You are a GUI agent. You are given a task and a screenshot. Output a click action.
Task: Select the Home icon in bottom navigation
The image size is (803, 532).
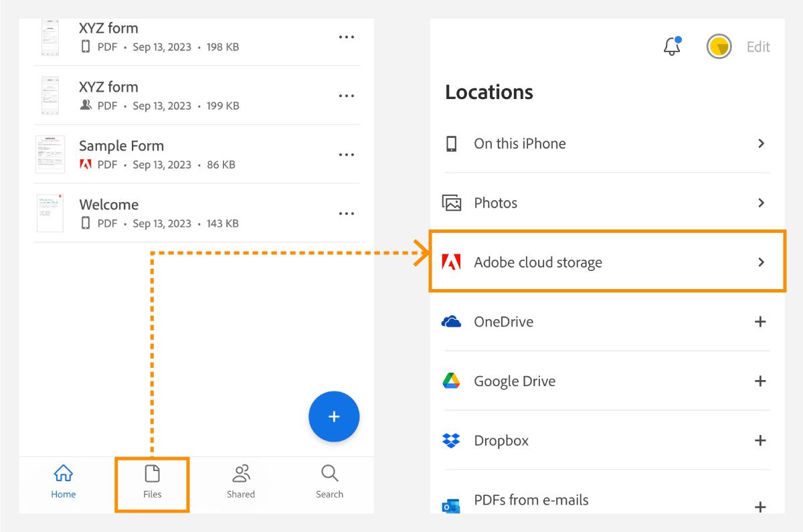click(63, 473)
